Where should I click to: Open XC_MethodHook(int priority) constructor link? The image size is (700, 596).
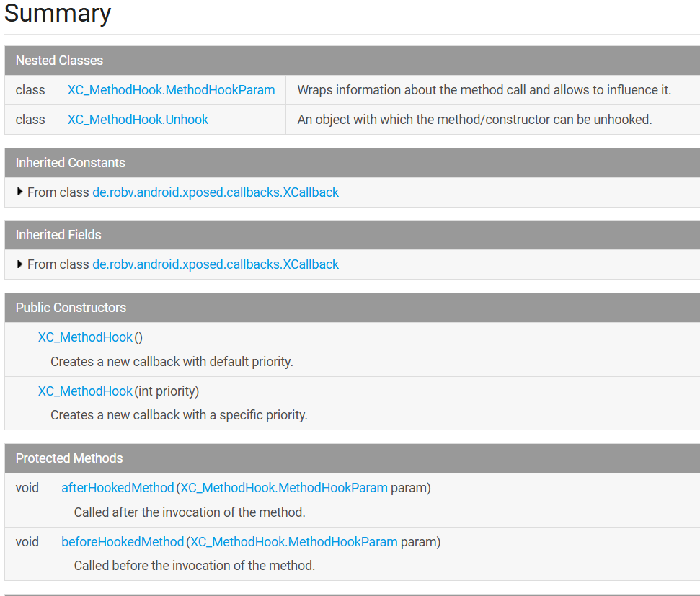(85, 391)
